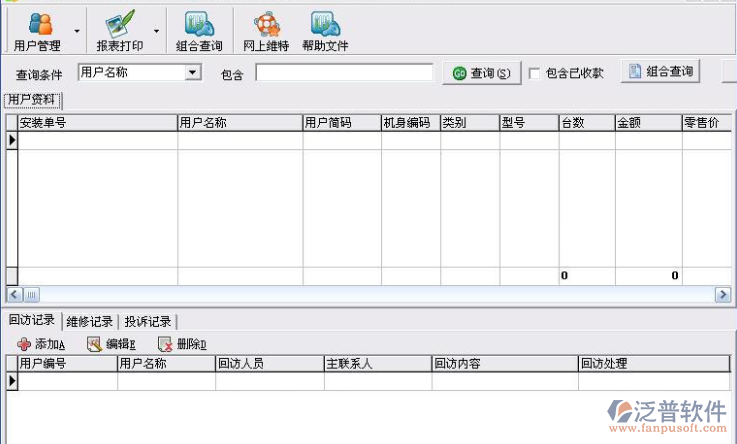Click 编辑 to edit the record
Viewport: 737px width, 444px height.
pyautogui.click(x=110, y=344)
